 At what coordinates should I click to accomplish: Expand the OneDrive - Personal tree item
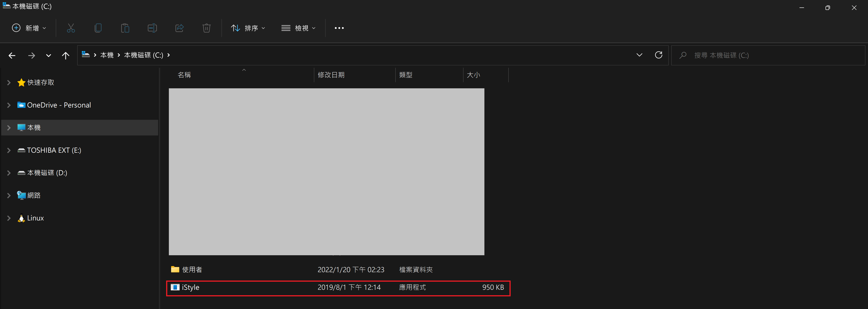coord(9,105)
